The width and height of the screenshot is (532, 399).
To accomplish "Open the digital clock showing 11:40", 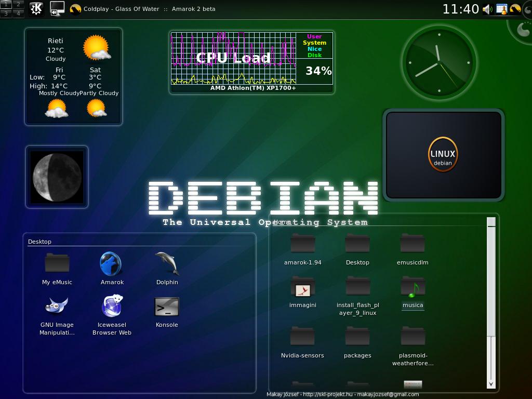I will pos(460,9).
